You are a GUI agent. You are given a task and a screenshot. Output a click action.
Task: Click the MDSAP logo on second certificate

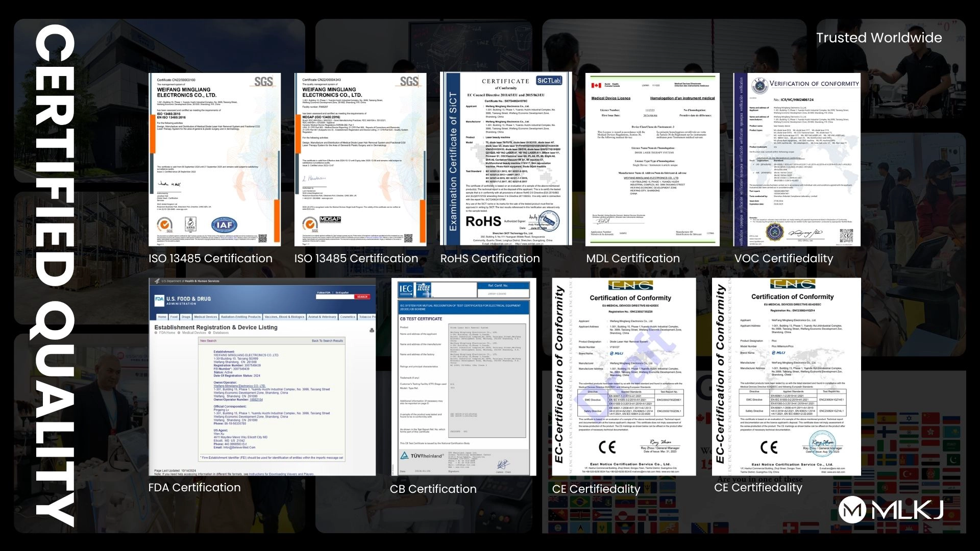pos(330,219)
